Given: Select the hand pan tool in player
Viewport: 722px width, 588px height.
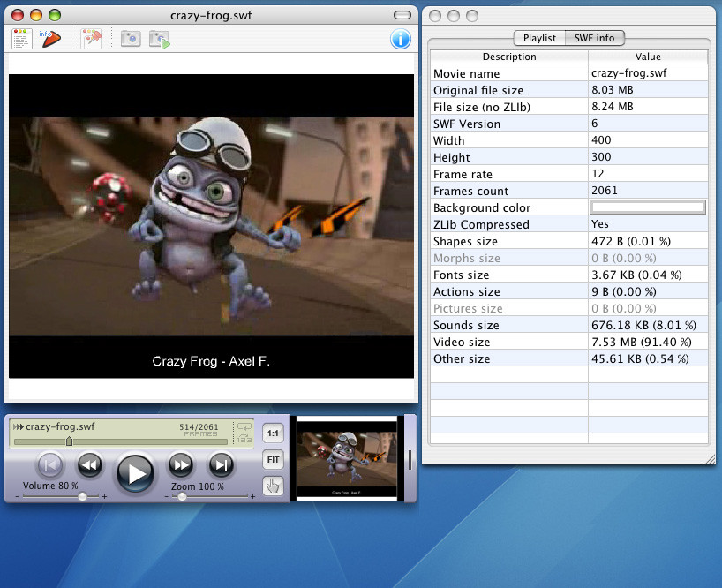Looking at the screenshot, I should pyautogui.click(x=273, y=485).
